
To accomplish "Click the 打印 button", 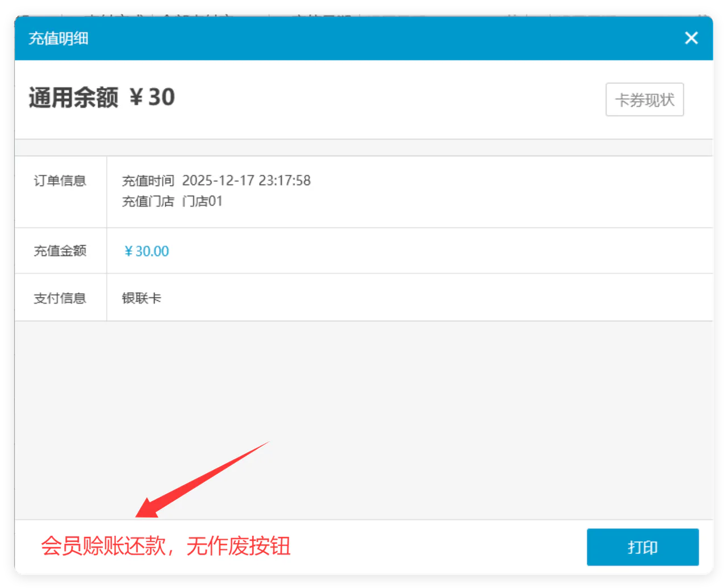I will 642,547.
